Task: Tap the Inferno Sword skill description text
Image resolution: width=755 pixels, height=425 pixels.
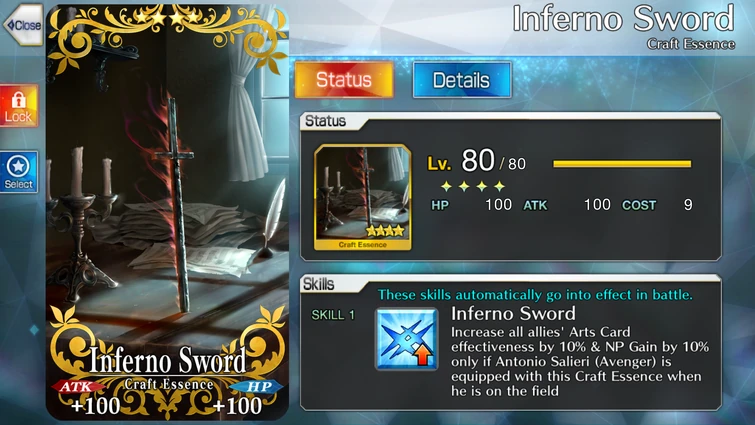Action: pos(580,361)
